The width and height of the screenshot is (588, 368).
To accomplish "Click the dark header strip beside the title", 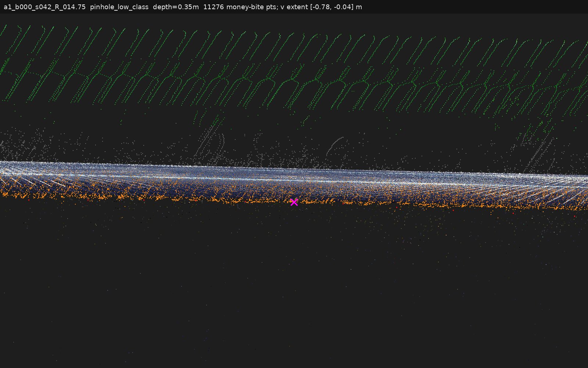I will pos(474,7).
